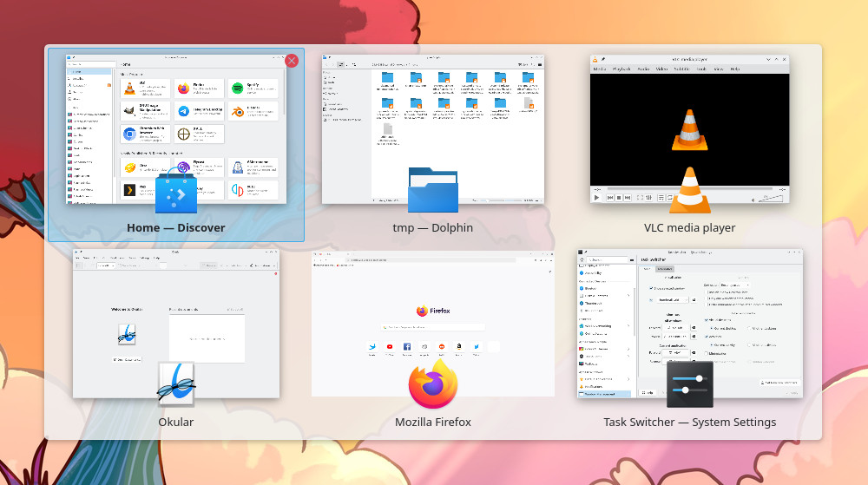Click the play button in VLC preview
Viewport: 868px width, 485px height.
pos(597,198)
